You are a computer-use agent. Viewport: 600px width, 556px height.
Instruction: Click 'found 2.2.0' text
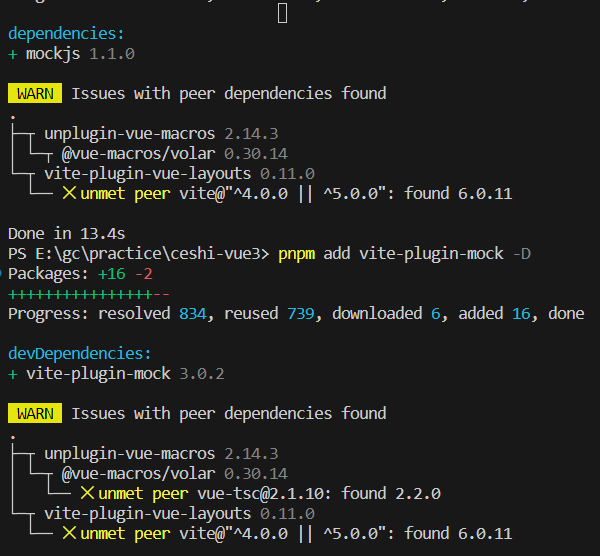click(391, 493)
